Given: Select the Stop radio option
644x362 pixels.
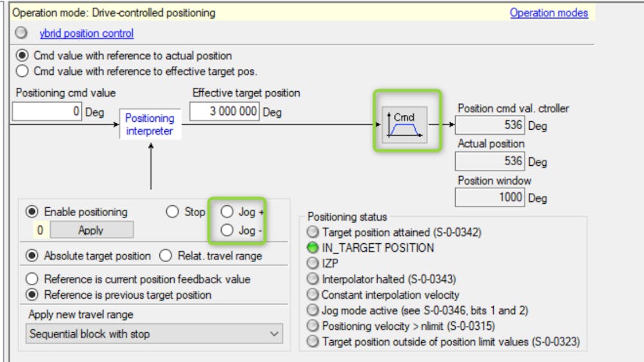Looking at the screenshot, I should 173,212.
